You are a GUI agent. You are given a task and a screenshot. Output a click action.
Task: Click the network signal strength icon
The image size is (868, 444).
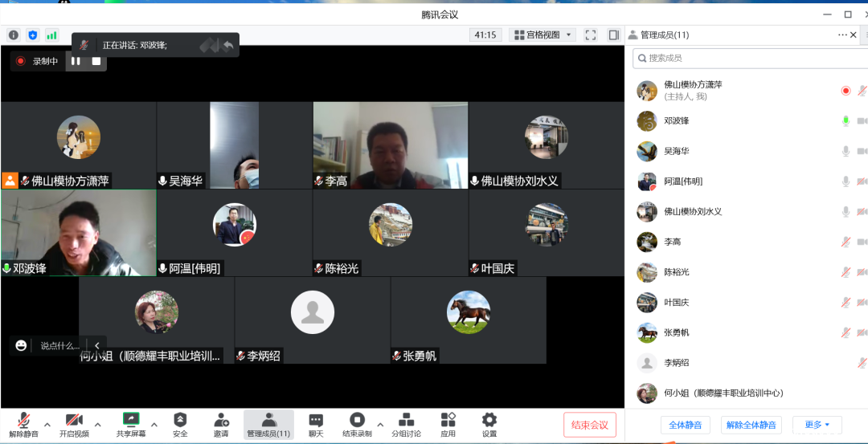[x=51, y=35]
